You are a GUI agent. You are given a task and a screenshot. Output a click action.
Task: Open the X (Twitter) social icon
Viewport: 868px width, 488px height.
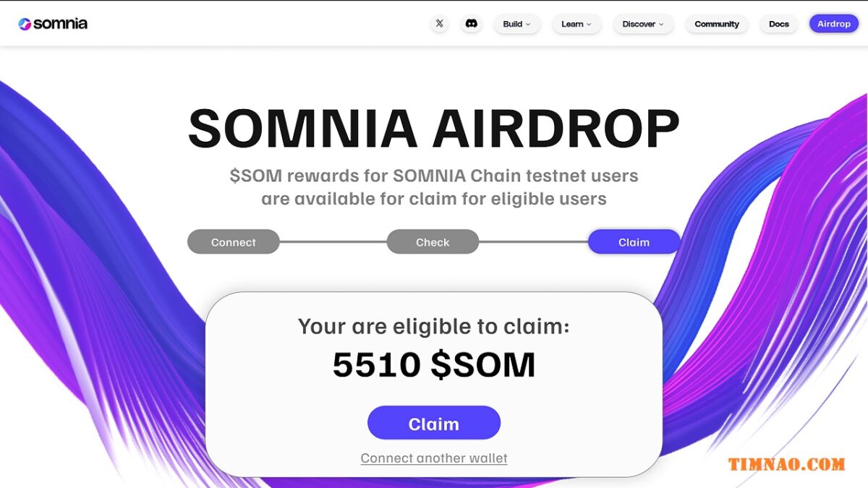pyautogui.click(x=440, y=24)
